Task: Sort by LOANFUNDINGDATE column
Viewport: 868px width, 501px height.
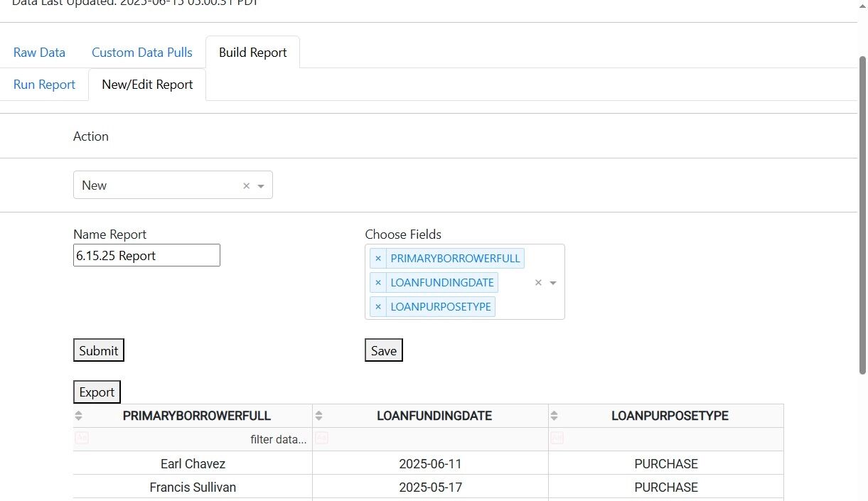Action: (x=319, y=416)
